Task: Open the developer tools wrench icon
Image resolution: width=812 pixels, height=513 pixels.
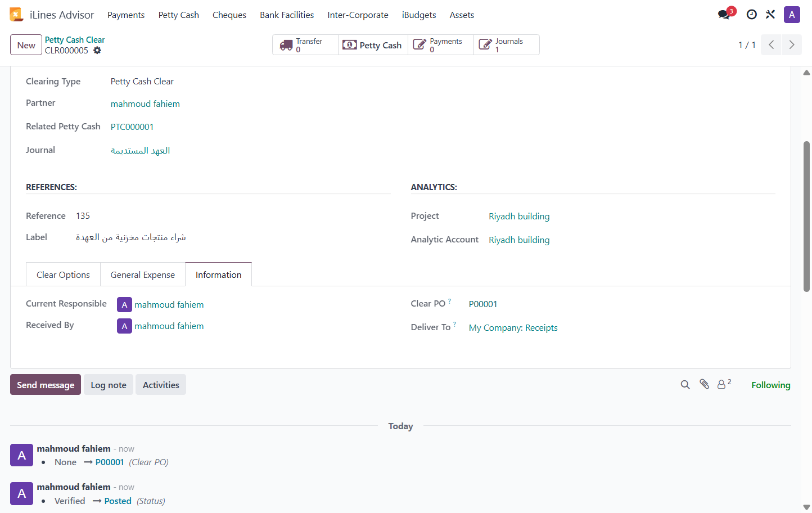Action: (770, 15)
